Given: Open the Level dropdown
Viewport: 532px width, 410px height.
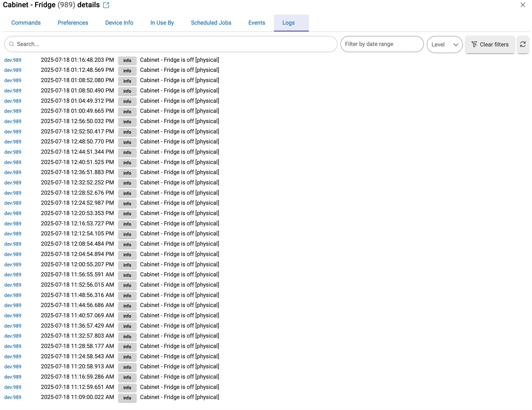Looking at the screenshot, I should [x=444, y=44].
